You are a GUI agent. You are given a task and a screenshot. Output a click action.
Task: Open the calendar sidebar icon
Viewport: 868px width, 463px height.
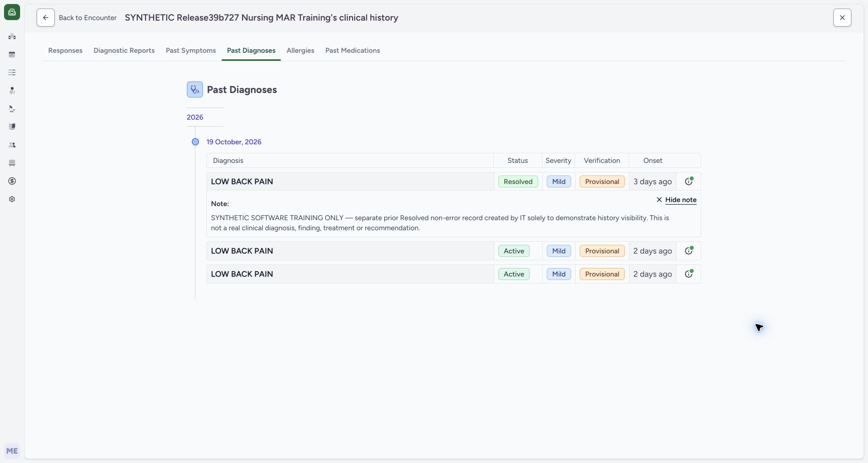(x=12, y=54)
